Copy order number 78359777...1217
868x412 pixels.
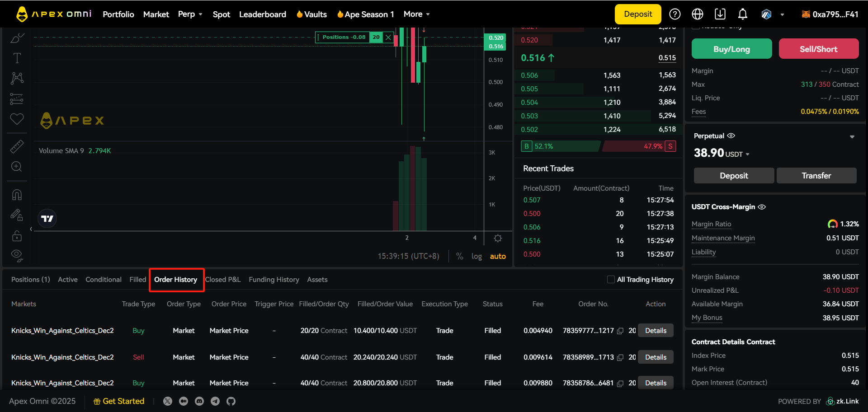[x=620, y=331]
